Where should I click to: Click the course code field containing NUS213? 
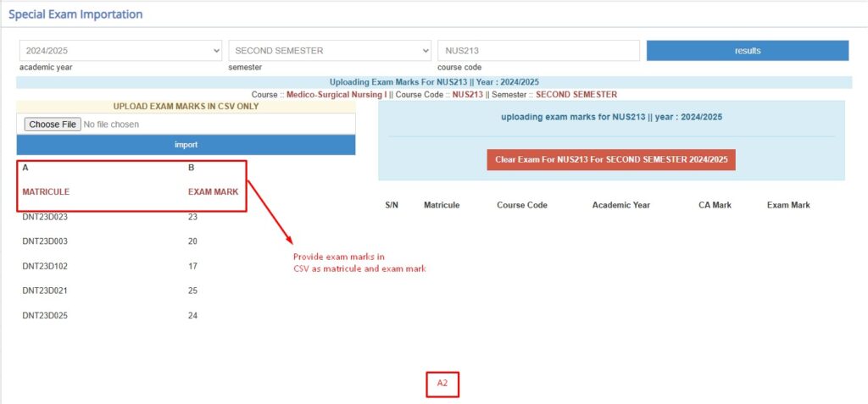pos(538,51)
